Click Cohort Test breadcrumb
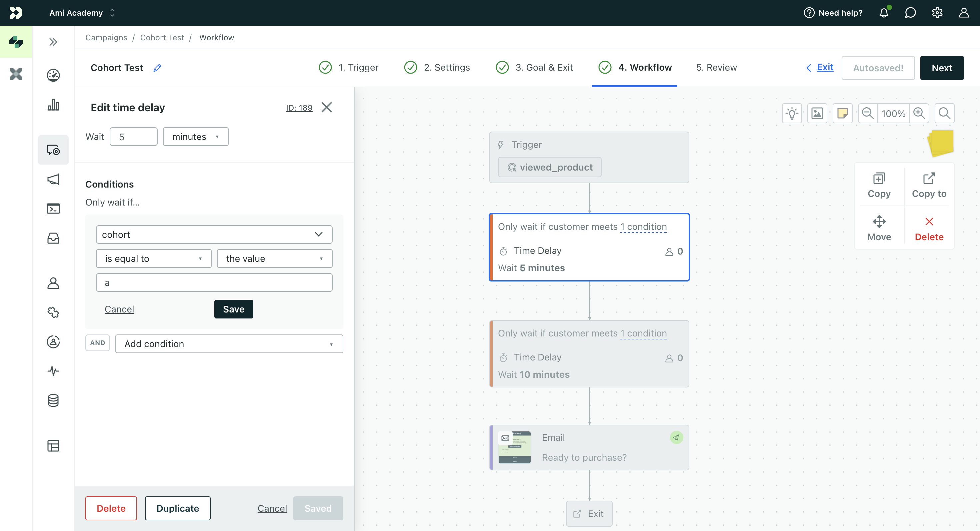The width and height of the screenshot is (980, 531). click(162, 38)
